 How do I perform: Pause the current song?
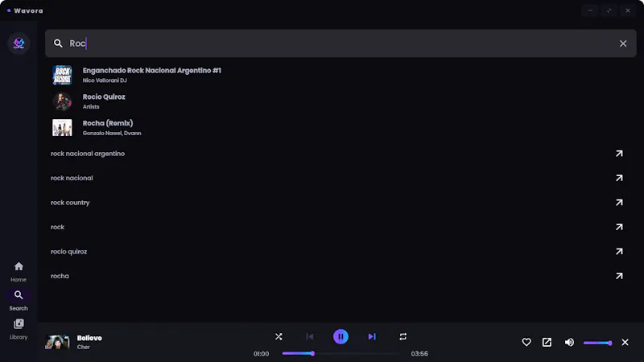(x=341, y=336)
